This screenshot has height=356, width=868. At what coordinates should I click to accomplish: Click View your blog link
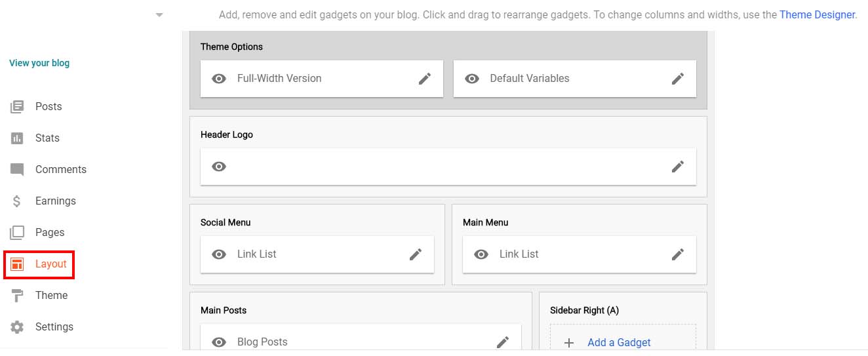(39, 64)
